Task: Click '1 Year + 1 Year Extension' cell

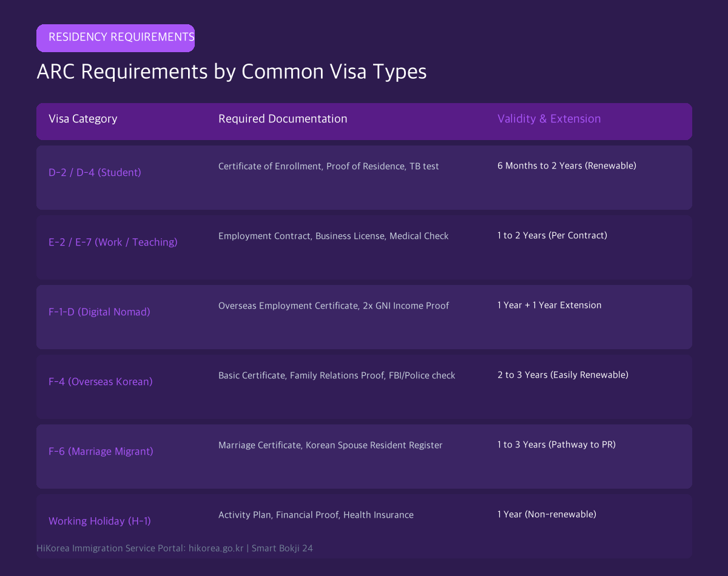Action: [x=549, y=305]
